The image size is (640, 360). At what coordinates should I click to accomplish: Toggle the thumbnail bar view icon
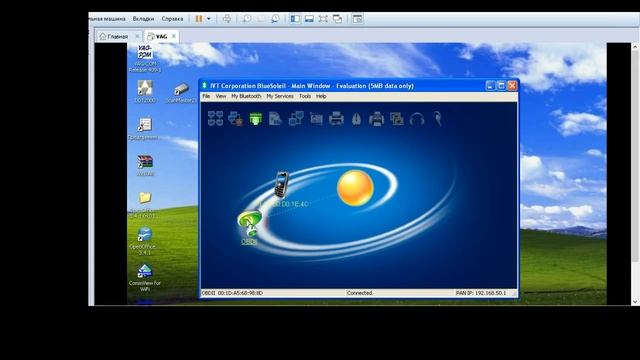point(309,19)
